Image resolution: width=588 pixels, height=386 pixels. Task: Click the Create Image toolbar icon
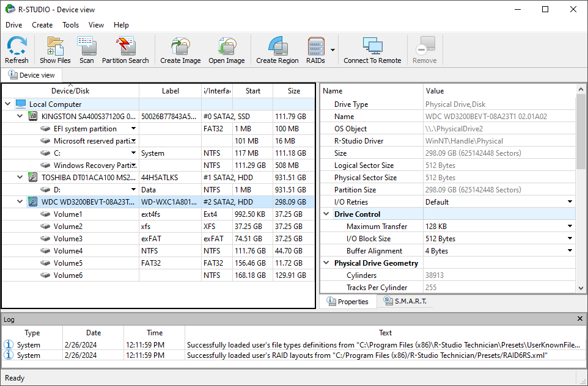click(x=180, y=46)
